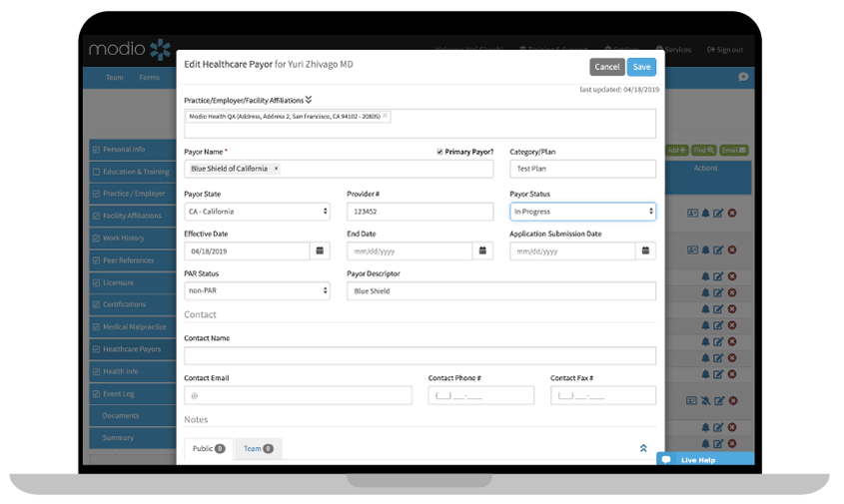Switch to the Public notes tab
Screen dimensions: 844x504
pyautogui.click(x=209, y=448)
